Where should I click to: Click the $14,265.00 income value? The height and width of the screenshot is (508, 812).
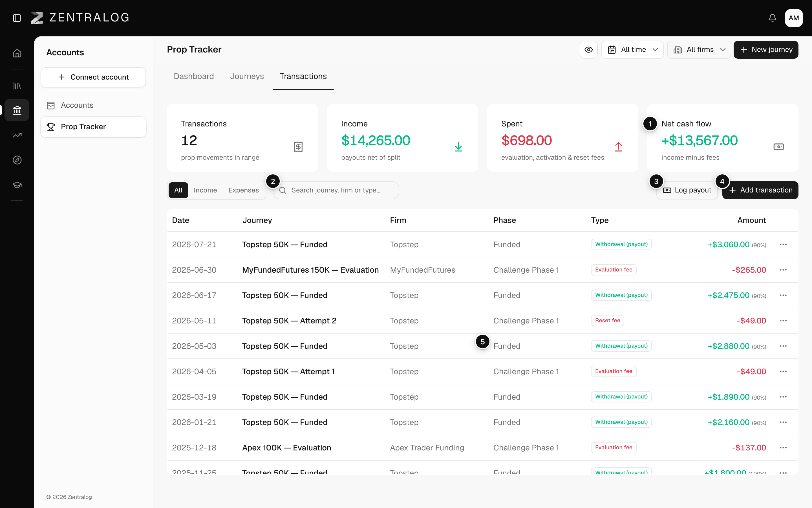376,141
